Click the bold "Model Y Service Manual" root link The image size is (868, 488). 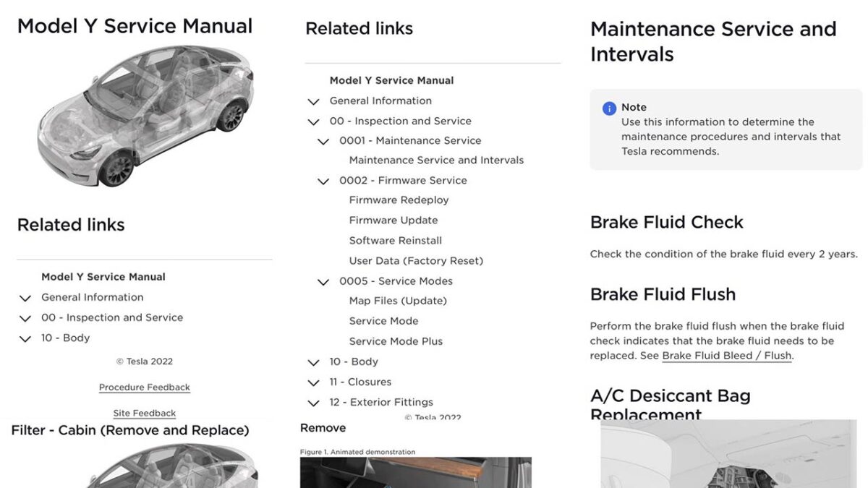(392, 80)
